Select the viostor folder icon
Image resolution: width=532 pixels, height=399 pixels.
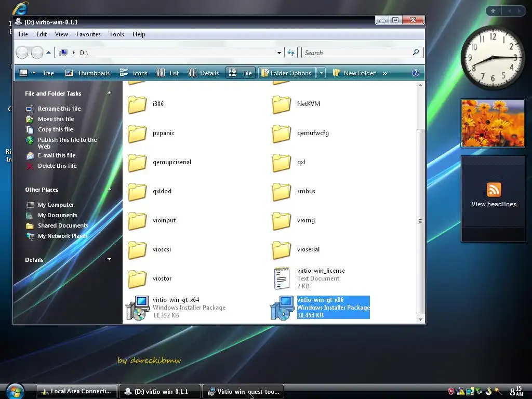tap(137, 279)
